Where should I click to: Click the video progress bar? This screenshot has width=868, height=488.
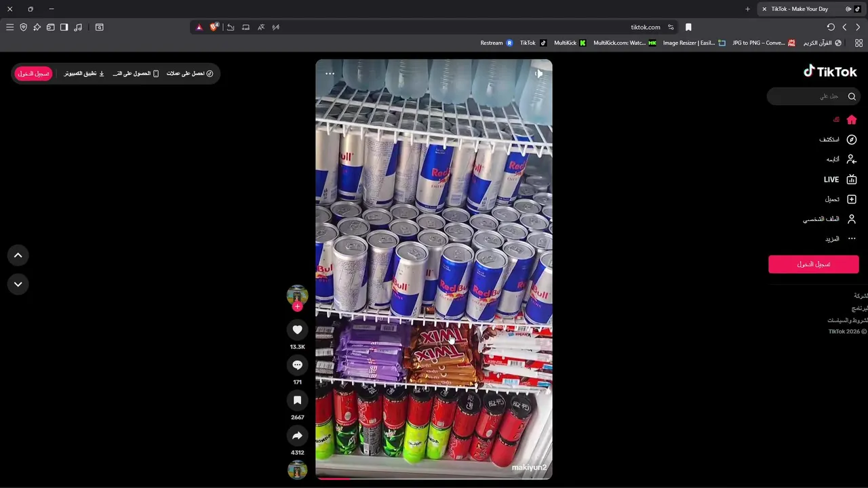[x=434, y=479]
